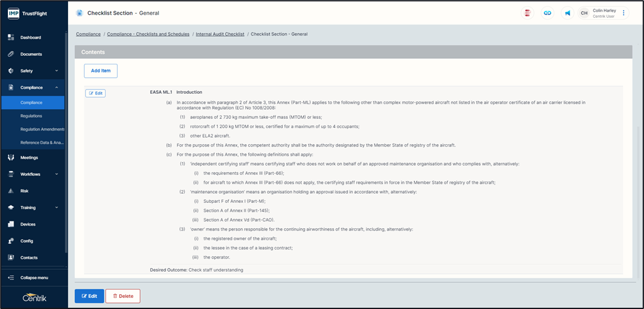Open the Internal Audit Checklist breadcrumb
This screenshot has height=309, width=644.
click(x=220, y=34)
